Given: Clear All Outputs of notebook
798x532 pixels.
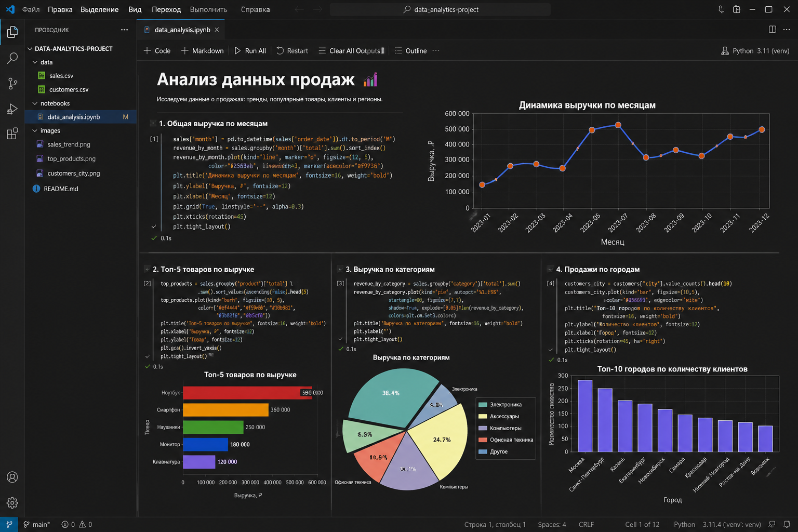Looking at the screenshot, I should (351, 50).
